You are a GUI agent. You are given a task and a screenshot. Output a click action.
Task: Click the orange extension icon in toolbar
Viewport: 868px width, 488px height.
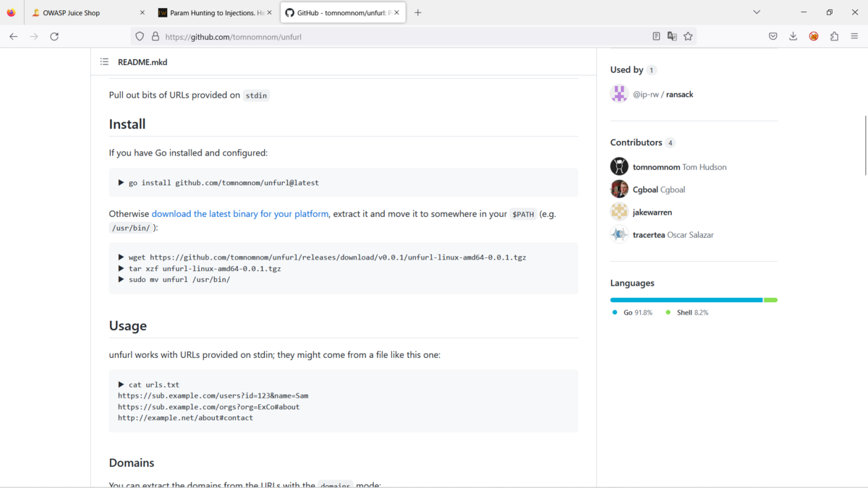point(814,36)
